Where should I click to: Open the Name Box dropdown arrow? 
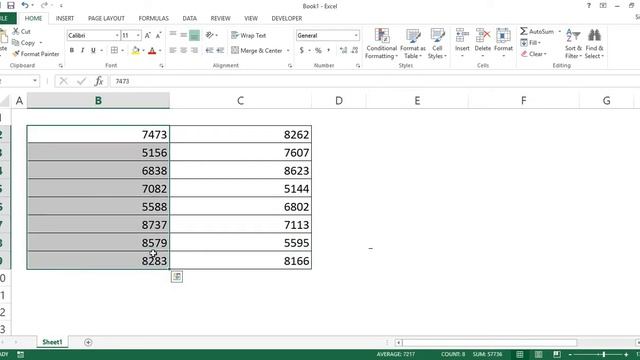click(x=35, y=81)
